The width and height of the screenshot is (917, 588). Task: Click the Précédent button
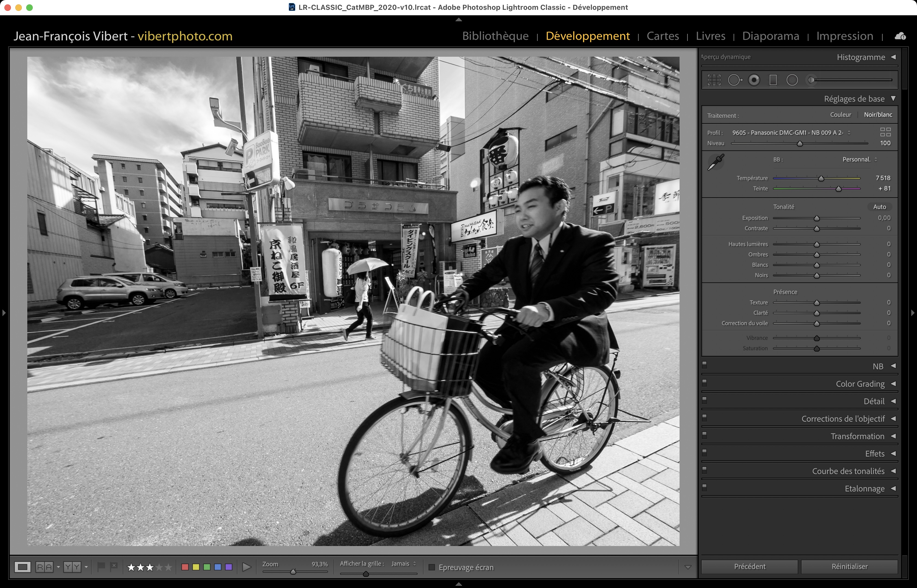[749, 567]
